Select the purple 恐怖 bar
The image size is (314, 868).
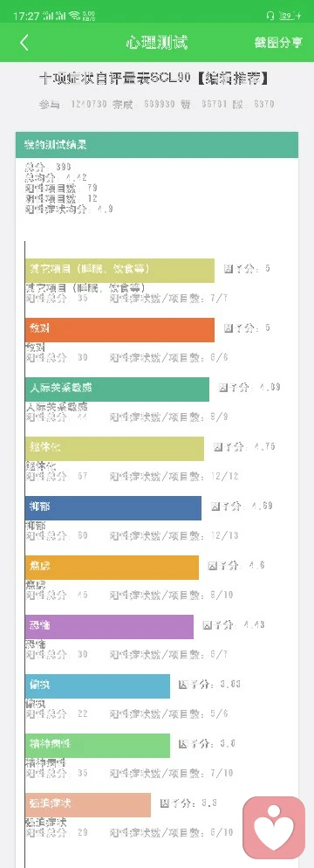coord(109,627)
